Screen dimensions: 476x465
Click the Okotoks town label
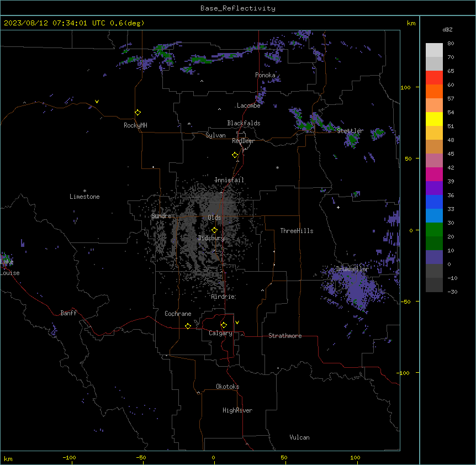pos(228,387)
